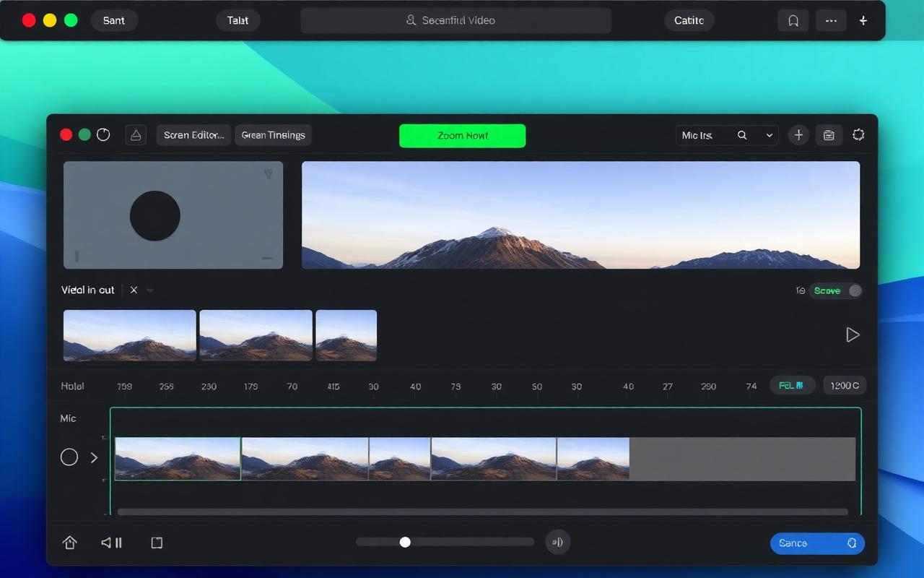This screenshot has height=578, width=924.
Task: Click the square crop icon in the bottom bar
Action: click(157, 543)
